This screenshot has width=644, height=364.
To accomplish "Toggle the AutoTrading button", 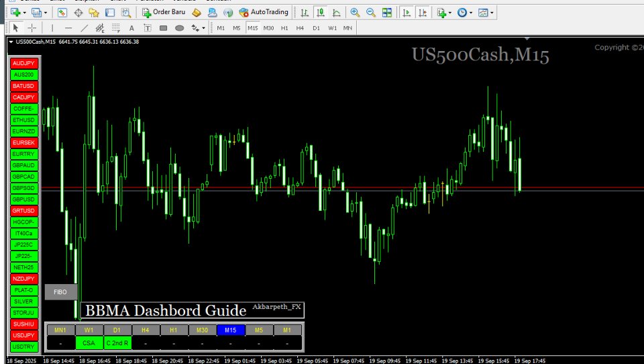I will (264, 12).
